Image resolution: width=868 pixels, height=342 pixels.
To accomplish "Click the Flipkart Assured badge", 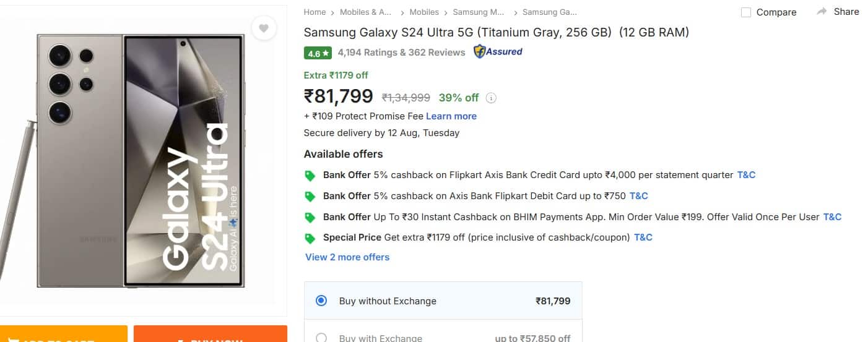I will 498,52.
